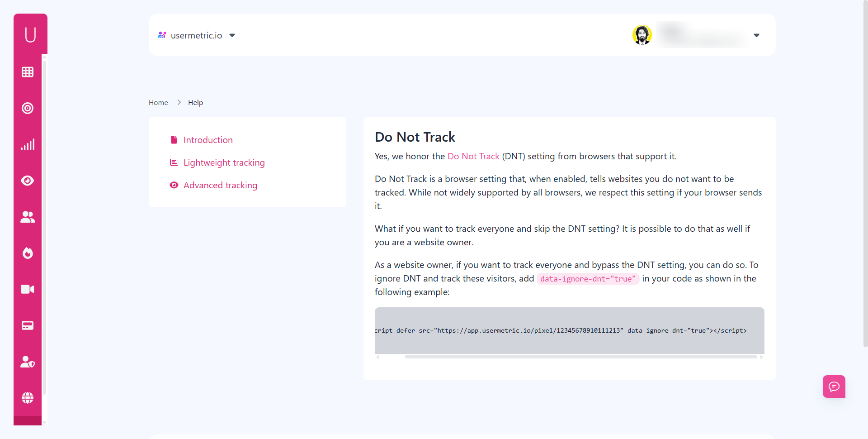Open the chat support bubble
Screen dimensions: 868x439
[834, 387]
